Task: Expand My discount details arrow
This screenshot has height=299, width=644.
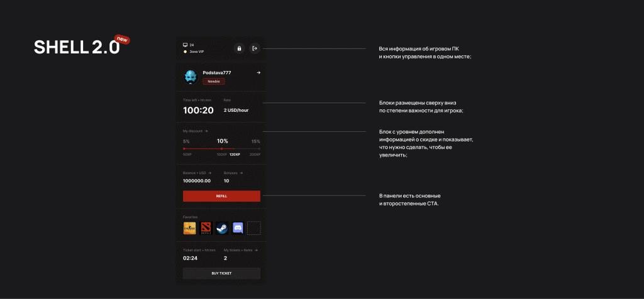Action: point(206,131)
